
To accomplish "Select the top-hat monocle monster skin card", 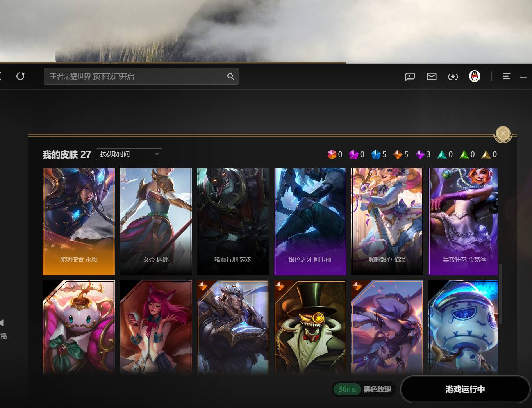I will pos(310,328).
